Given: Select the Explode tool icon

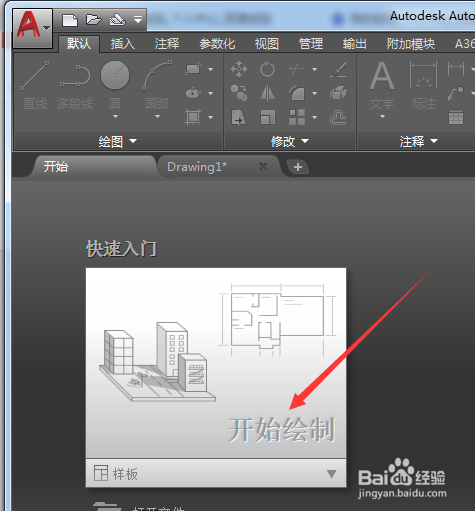Looking at the screenshot, I should click(338, 93).
